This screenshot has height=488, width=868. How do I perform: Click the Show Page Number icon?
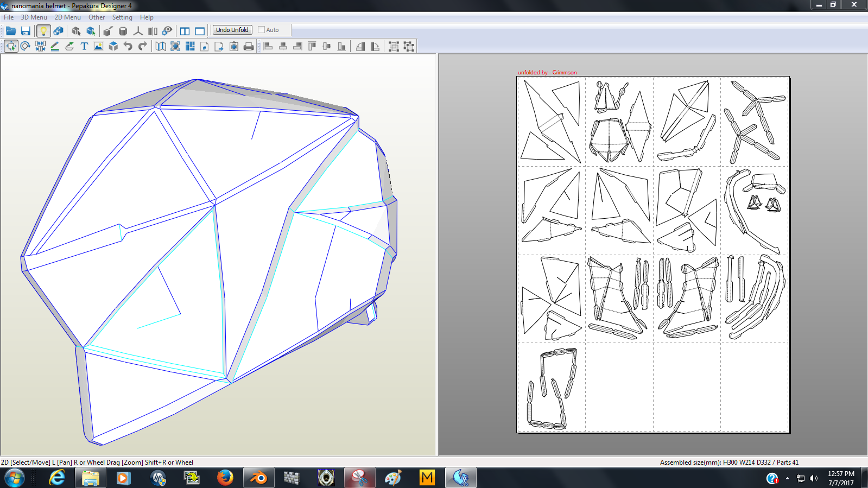[205, 47]
